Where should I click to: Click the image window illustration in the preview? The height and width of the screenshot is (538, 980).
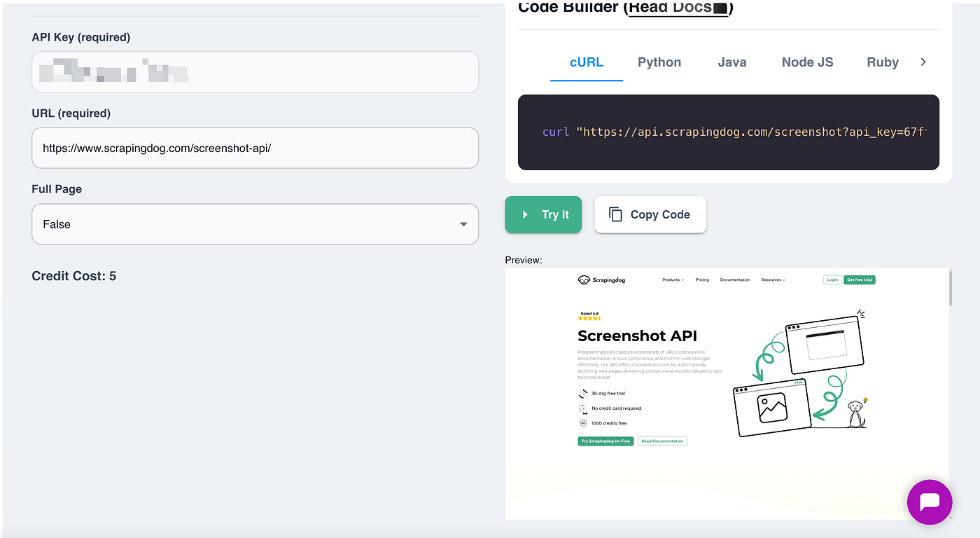771,408
